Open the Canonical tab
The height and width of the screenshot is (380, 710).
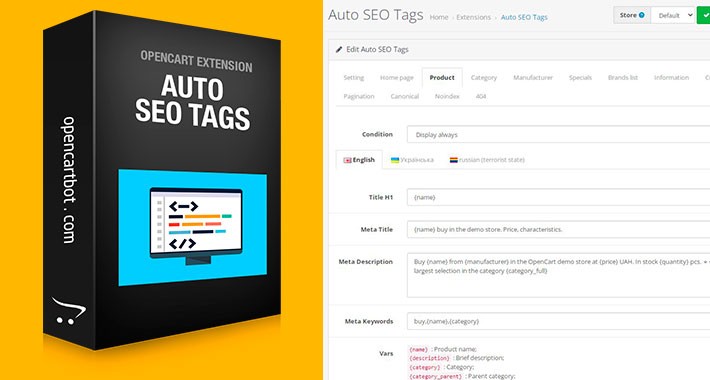404,96
